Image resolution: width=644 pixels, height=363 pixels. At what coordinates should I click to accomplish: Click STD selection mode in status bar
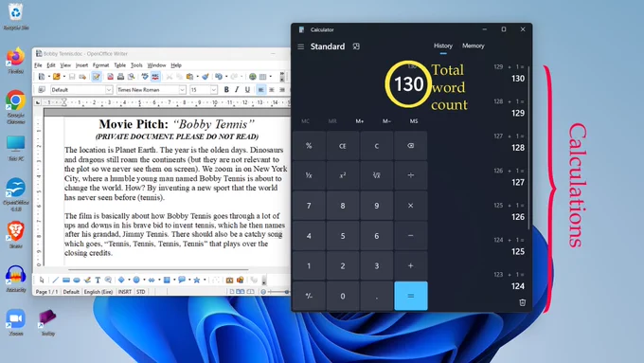(140, 292)
